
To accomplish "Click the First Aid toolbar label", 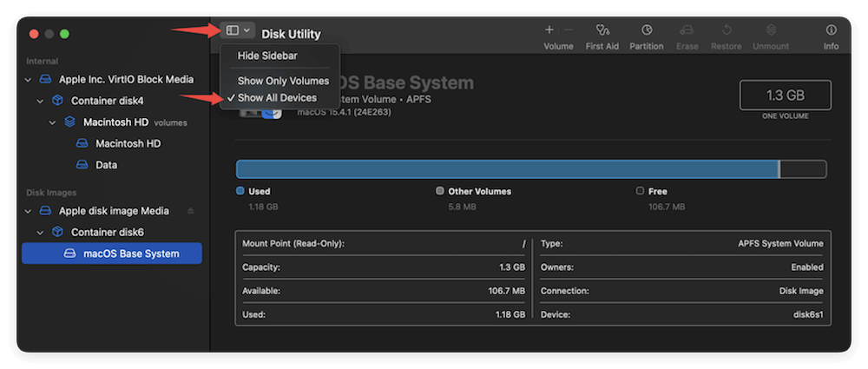I will point(602,47).
